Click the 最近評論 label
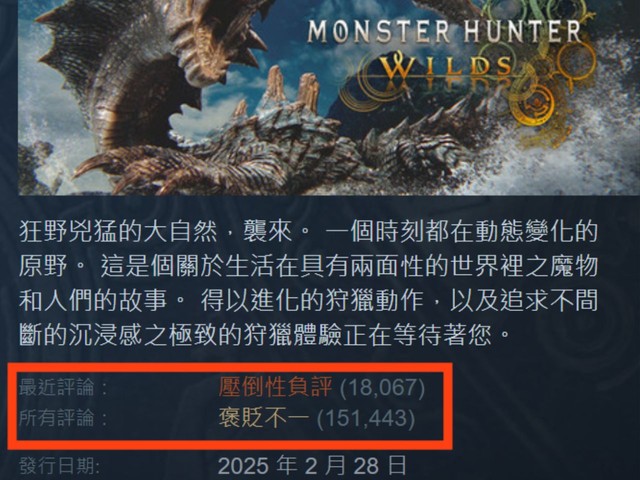The width and height of the screenshot is (640, 480). pyautogui.click(x=64, y=387)
